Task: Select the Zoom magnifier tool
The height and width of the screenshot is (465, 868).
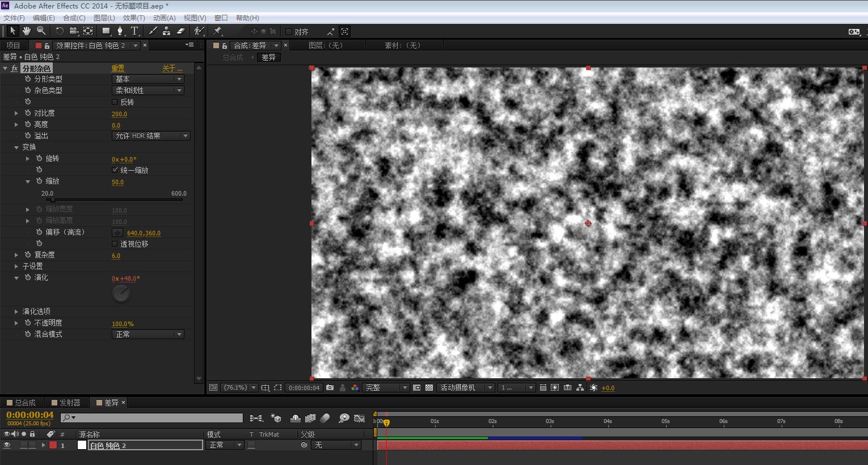Action: (41, 31)
